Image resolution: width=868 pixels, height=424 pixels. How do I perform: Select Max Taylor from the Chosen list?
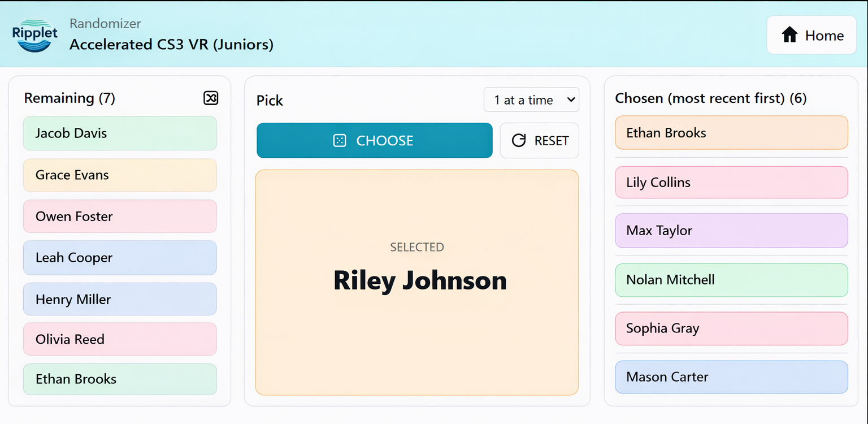pyautogui.click(x=731, y=231)
